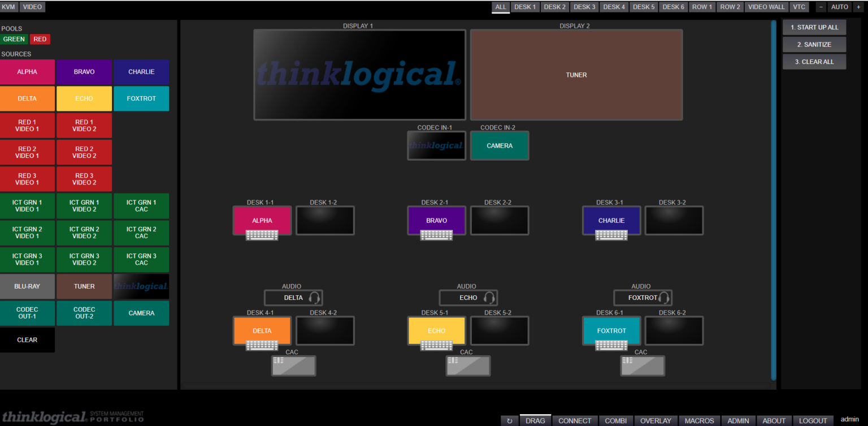
Task: Click the CAC reader icon under DESK 6
Action: click(643, 365)
